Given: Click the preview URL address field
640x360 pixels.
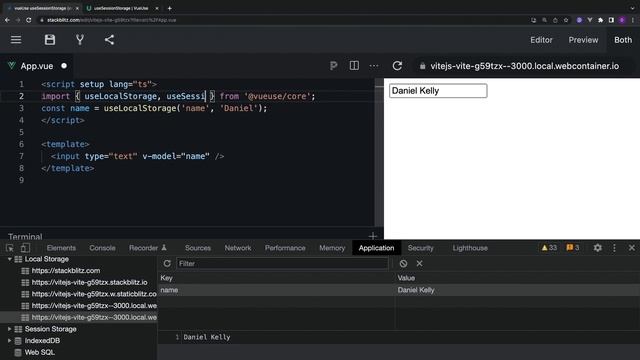Looking at the screenshot, I should [x=524, y=66].
